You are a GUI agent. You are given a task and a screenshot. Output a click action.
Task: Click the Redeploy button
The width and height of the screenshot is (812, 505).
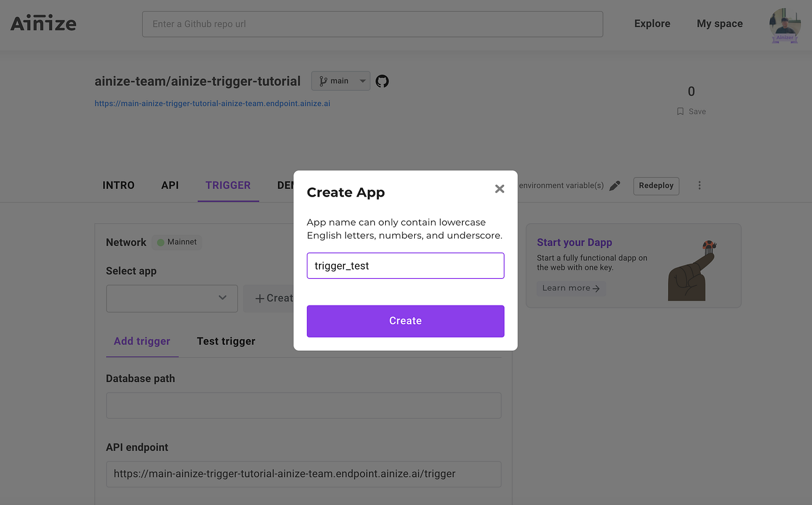pyautogui.click(x=656, y=186)
